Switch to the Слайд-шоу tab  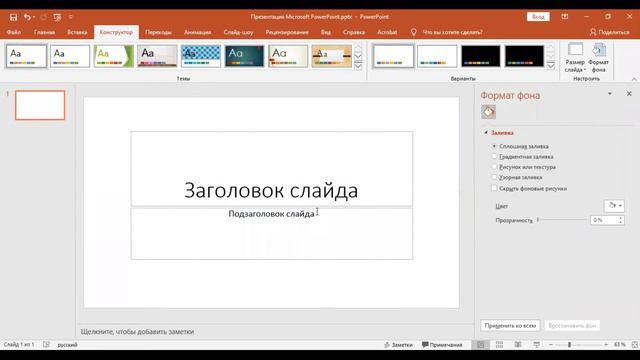pyautogui.click(x=238, y=32)
